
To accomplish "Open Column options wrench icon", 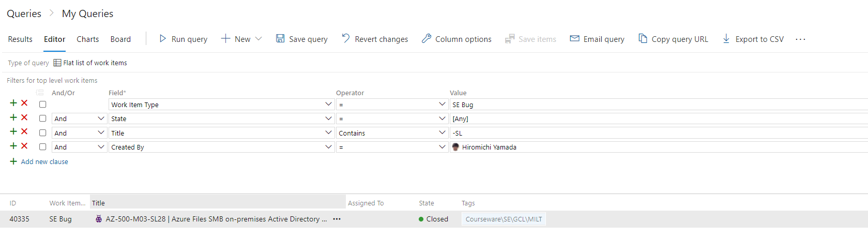I will click(427, 39).
